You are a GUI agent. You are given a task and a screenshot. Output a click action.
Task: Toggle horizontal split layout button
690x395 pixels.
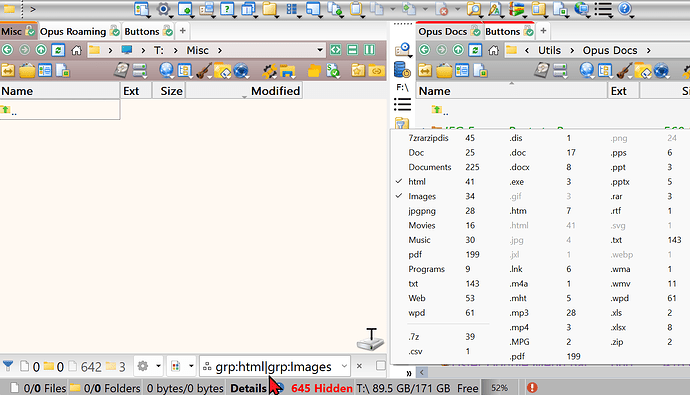click(x=352, y=50)
